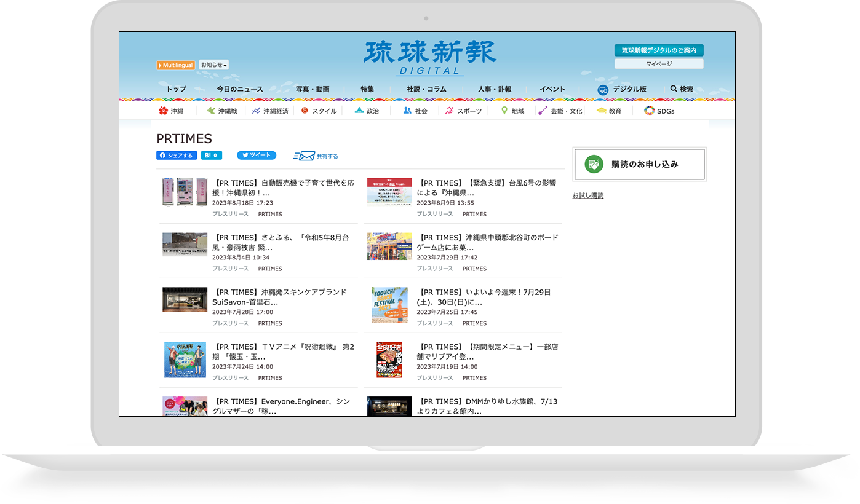The height and width of the screenshot is (504, 860).
Task: Open the ribeye steak menu thumbnail
Action: 389,360
